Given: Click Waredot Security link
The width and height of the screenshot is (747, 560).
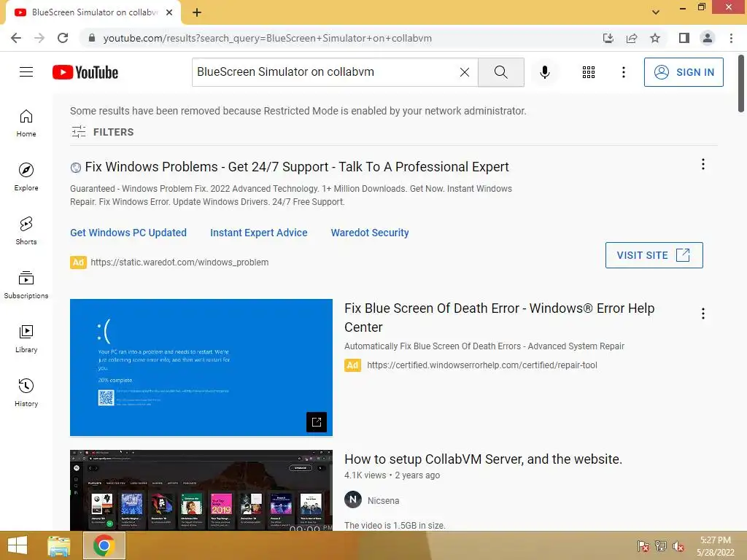Looking at the screenshot, I should 370,233.
